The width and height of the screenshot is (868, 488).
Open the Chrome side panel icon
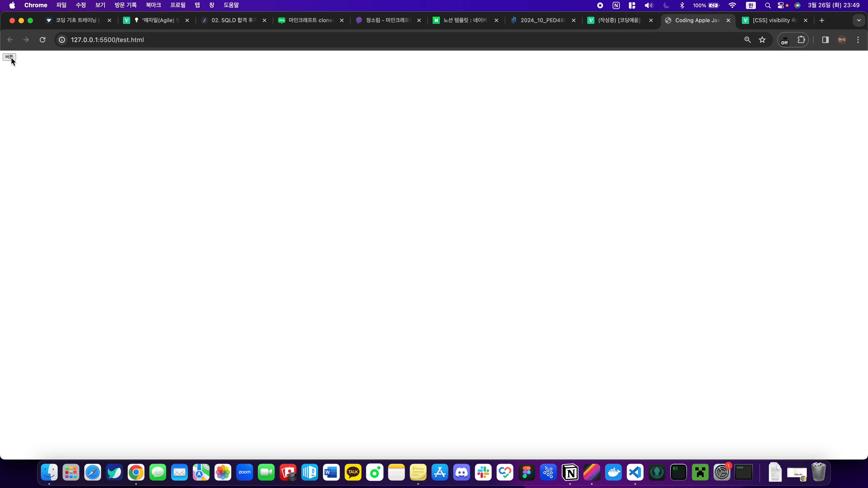click(825, 40)
